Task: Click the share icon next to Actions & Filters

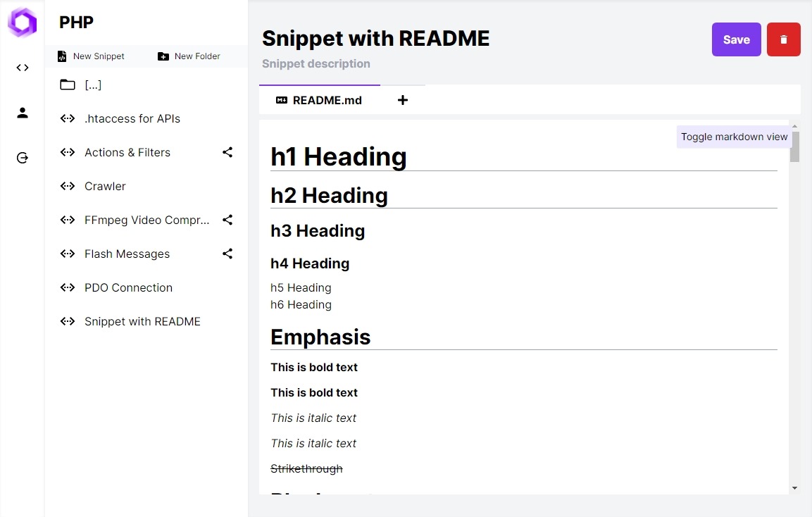Action: 227,152
